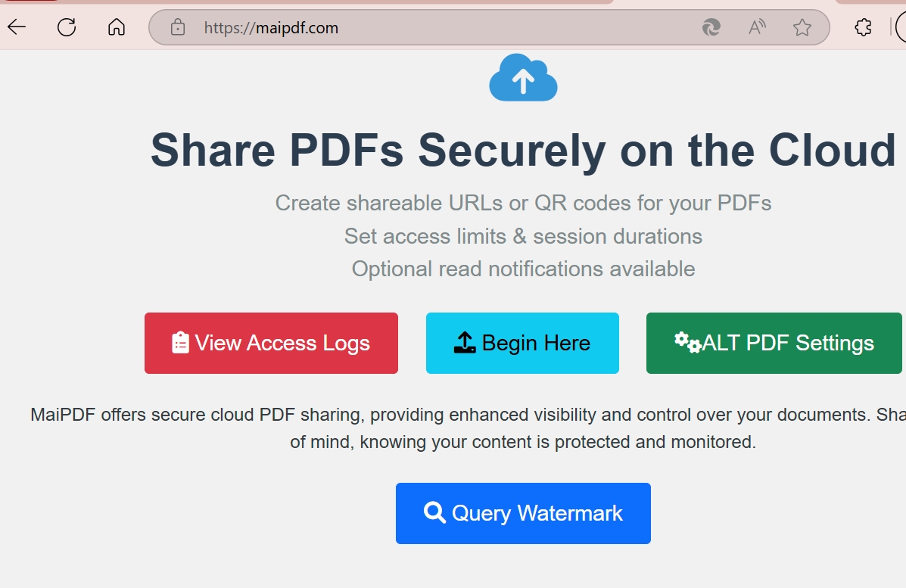Click the lock icon in the address bar

[x=176, y=27]
